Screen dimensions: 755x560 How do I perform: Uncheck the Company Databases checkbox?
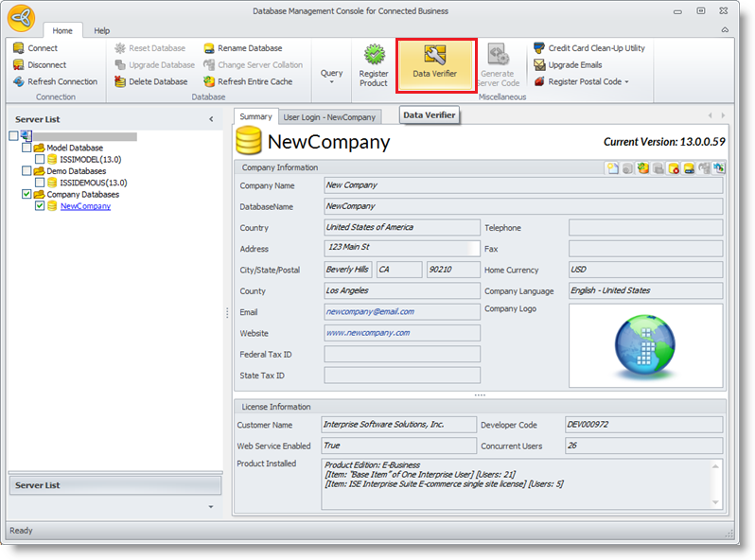[26, 194]
